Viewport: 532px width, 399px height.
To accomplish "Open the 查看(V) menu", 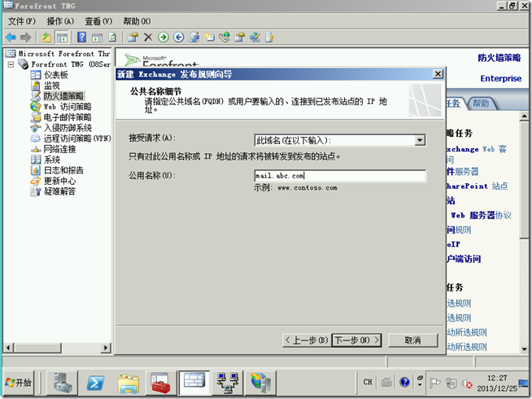I will (98, 21).
